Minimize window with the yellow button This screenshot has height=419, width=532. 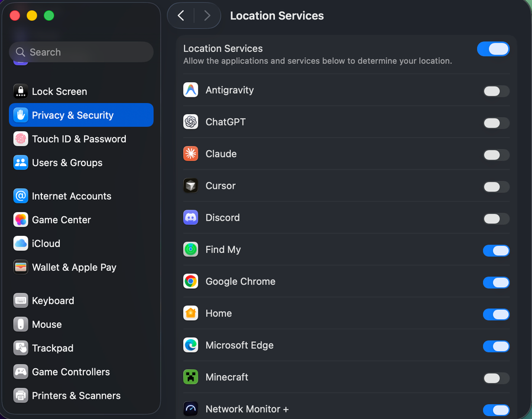tap(32, 15)
